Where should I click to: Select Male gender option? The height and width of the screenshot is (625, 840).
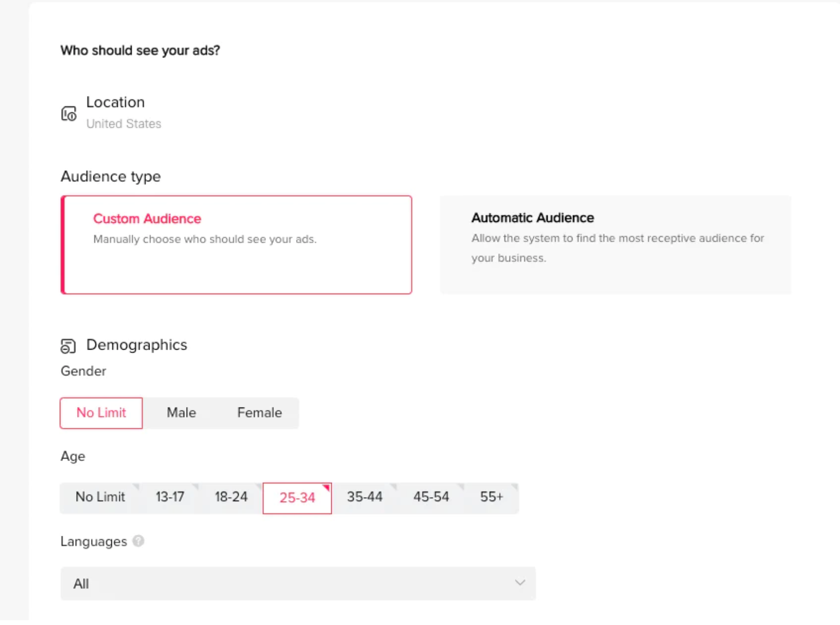pyautogui.click(x=181, y=413)
